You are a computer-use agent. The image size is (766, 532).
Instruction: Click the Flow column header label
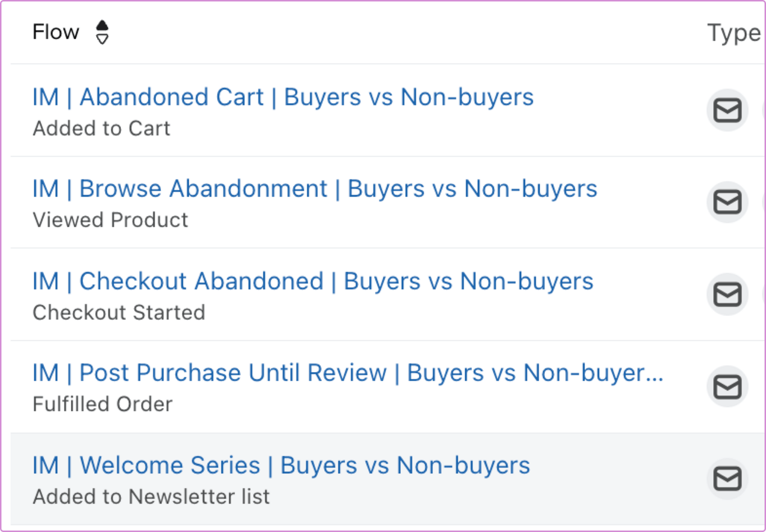pos(56,32)
